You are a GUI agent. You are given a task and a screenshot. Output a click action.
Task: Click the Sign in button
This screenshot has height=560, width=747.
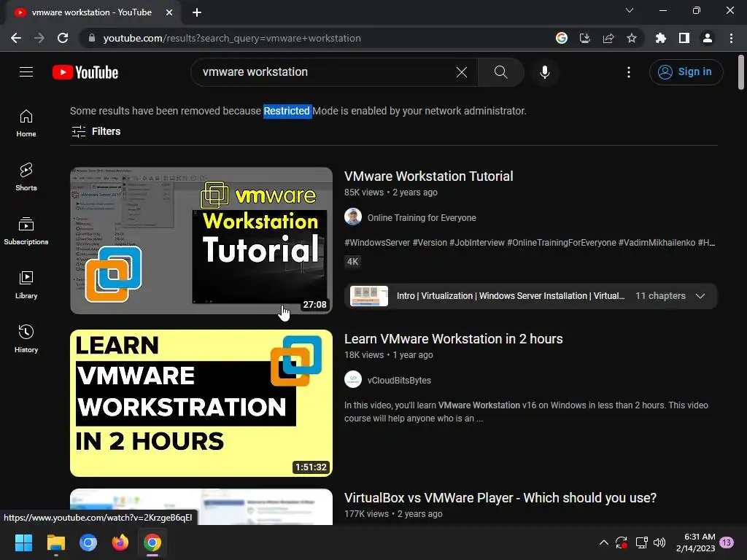pyautogui.click(x=686, y=72)
